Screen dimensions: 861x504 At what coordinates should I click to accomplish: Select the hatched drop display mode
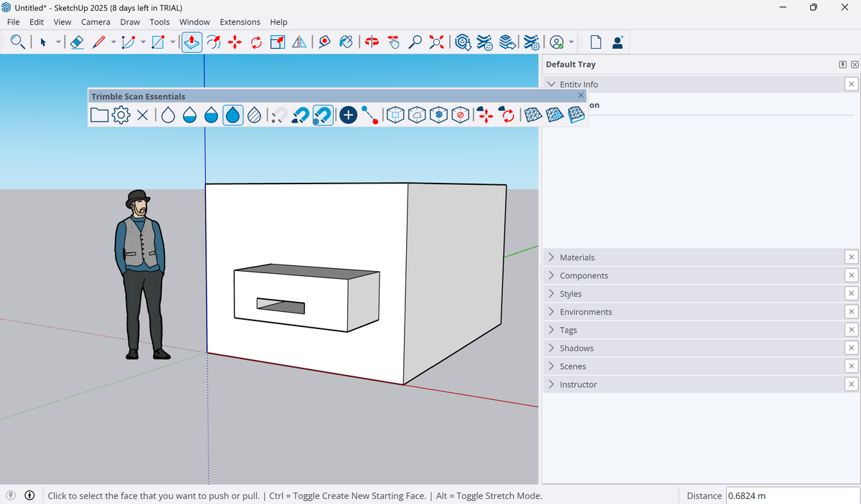point(255,115)
